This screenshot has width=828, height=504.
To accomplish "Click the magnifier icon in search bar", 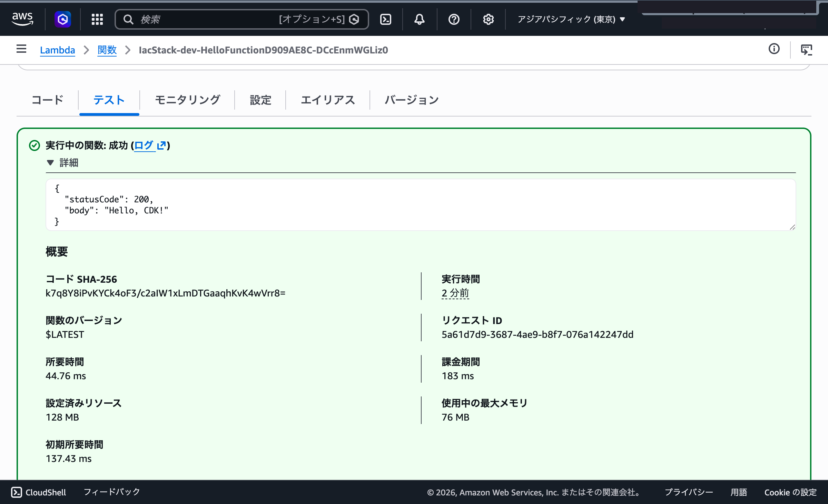I will [x=128, y=19].
